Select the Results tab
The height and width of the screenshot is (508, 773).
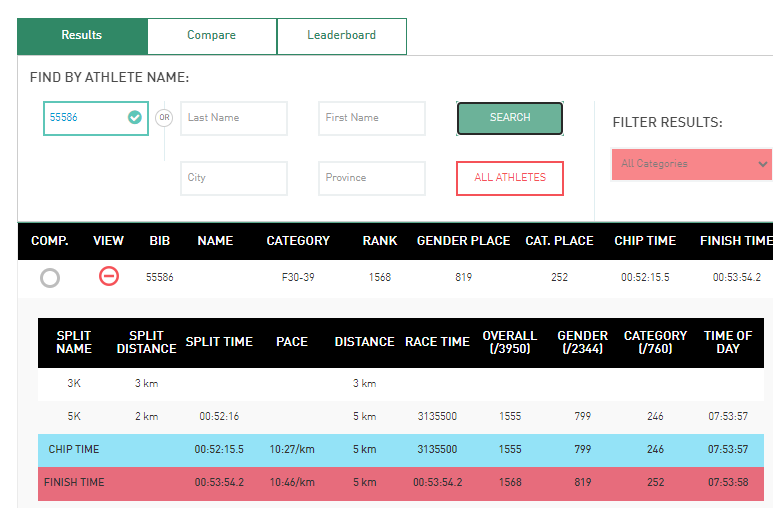coord(82,35)
